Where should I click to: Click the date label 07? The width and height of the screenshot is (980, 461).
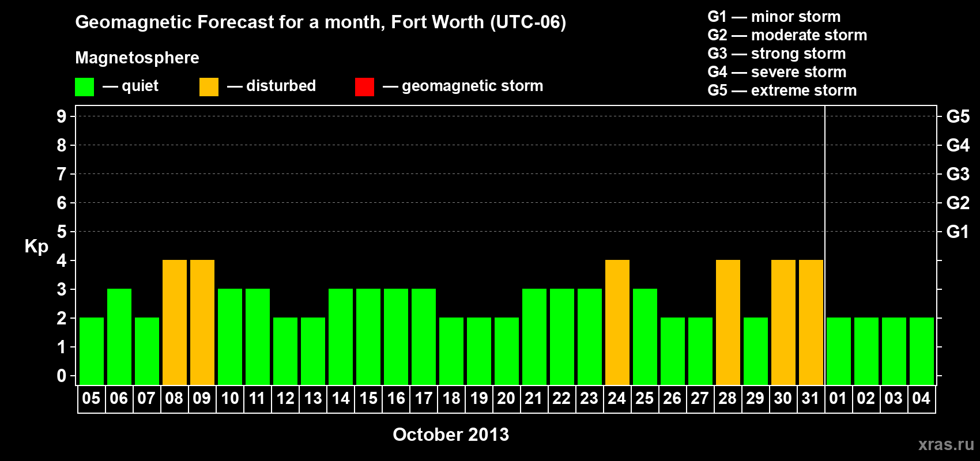(146, 398)
